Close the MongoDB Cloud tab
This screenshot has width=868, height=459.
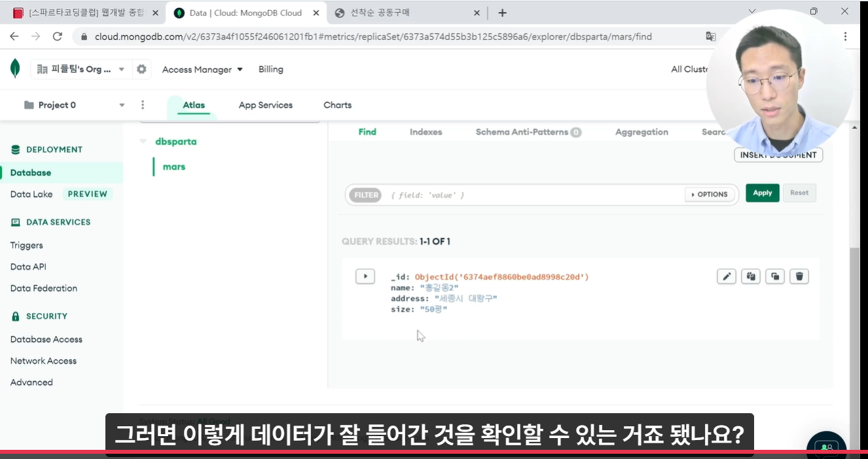pyautogui.click(x=316, y=13)
